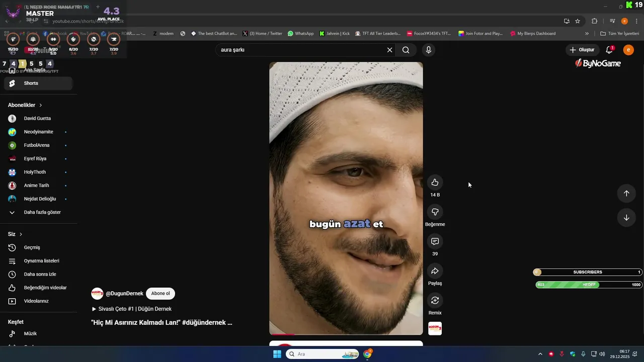Open the short's sound thumbnail
The image size is (644, 362).
(435, 329)
